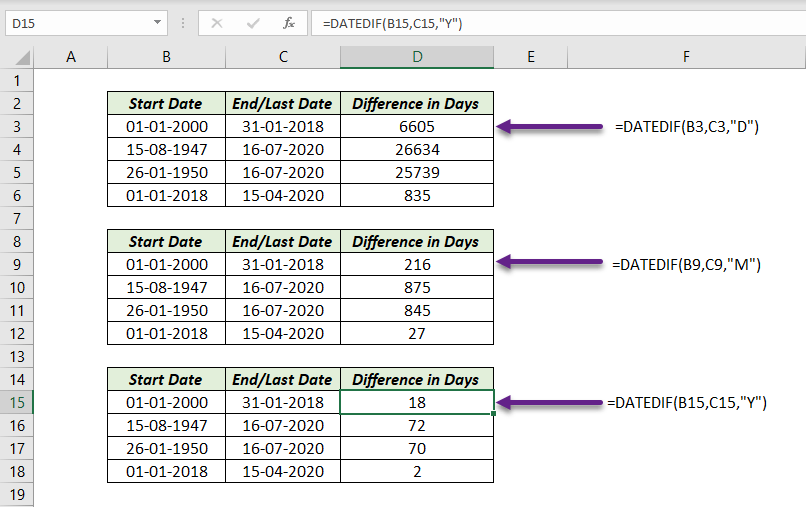Image resolution: width=806 pixels, height=507 pixels.
Task: Click Difference in Days header in row 14
Action: click(417, 379)
